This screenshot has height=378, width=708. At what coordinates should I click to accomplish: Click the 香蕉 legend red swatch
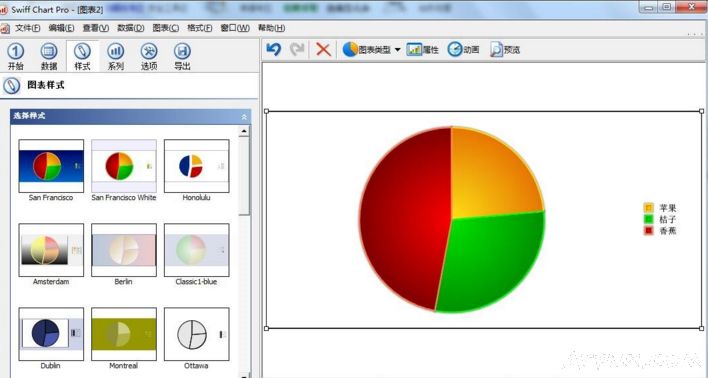(648, 231)
